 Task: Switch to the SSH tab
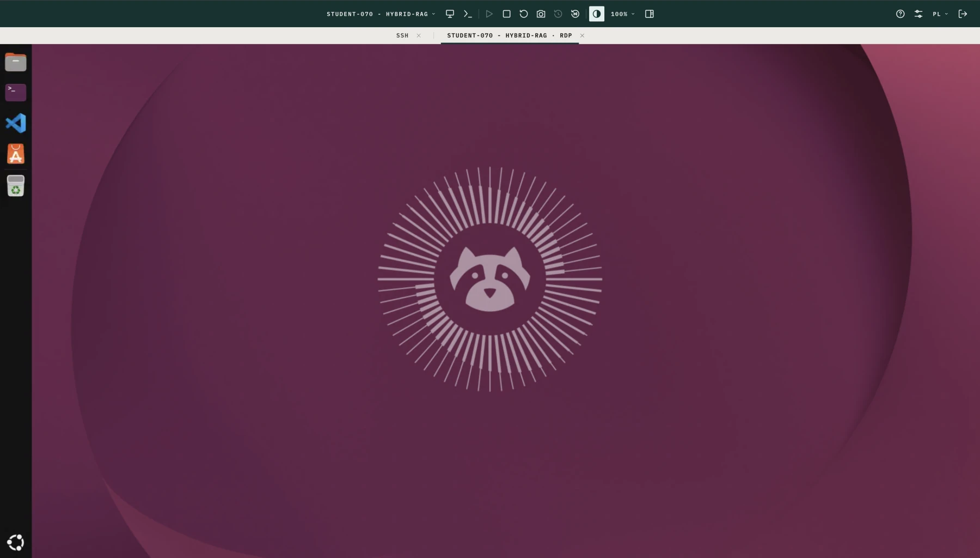(x=402, y=35)
